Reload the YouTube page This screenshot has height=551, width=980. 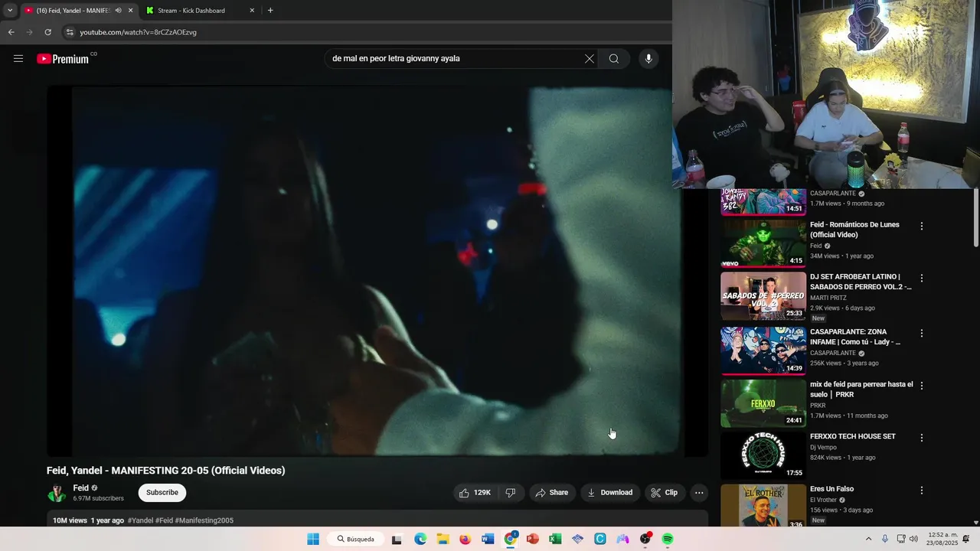coord(47,32)
